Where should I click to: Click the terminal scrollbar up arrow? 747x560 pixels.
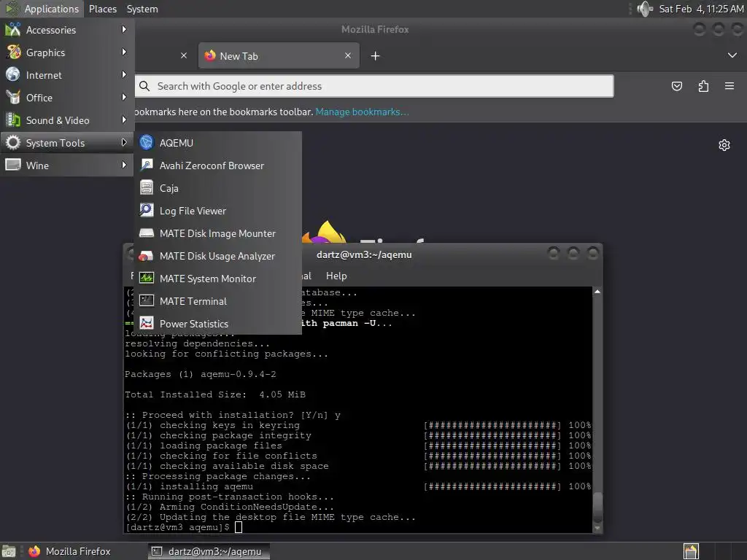coord(597,292)
